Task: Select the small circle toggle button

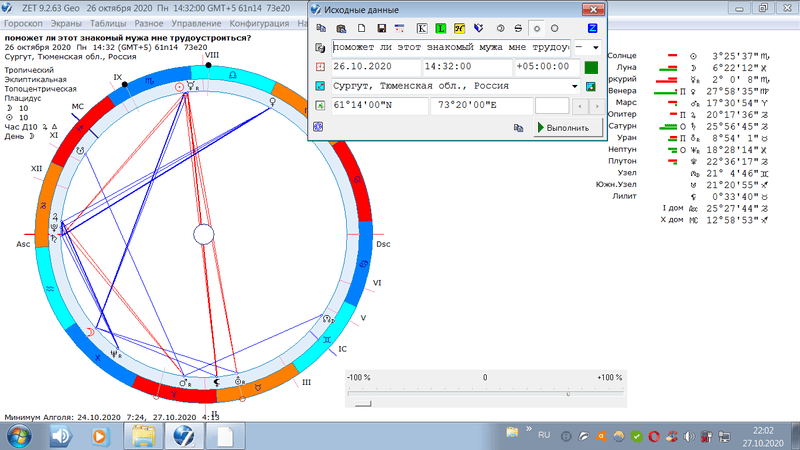Action: (x=537, y=28)
